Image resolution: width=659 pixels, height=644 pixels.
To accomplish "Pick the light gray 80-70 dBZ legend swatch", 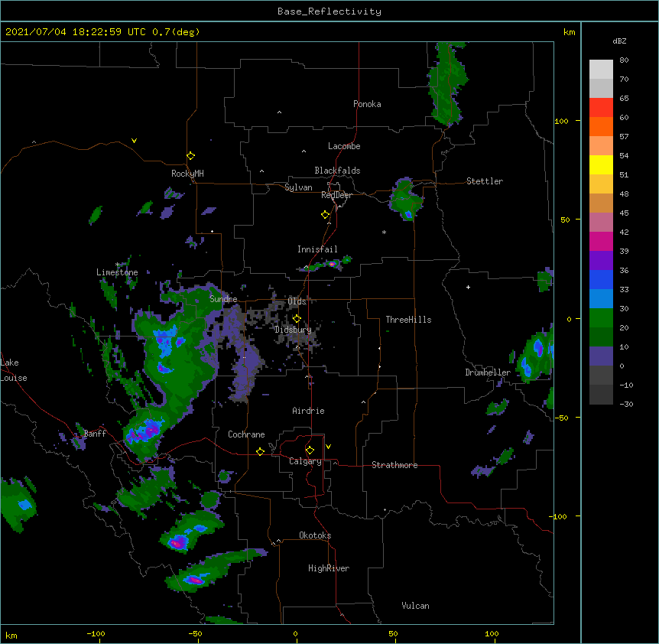I will coord(601,70).
